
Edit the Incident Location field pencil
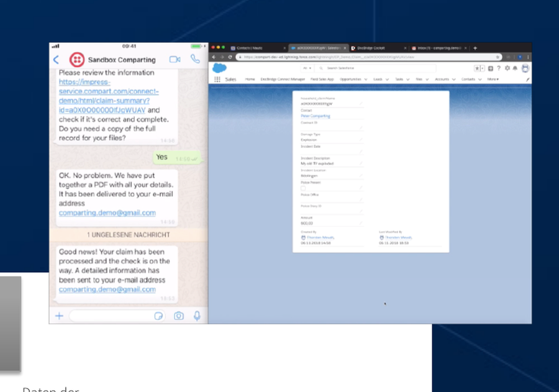(x=361, y=175)
